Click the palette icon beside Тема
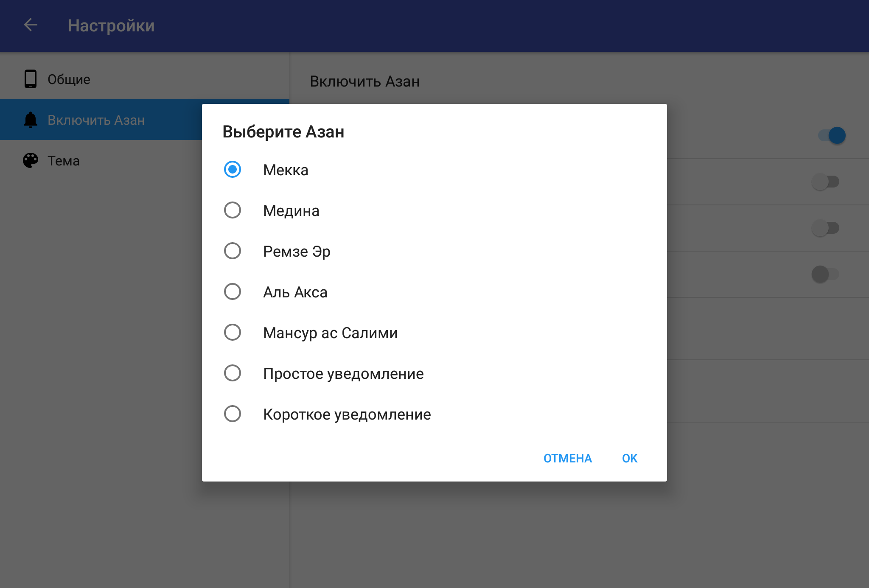Viewport: 869px width, 588px height. point(31,160)
